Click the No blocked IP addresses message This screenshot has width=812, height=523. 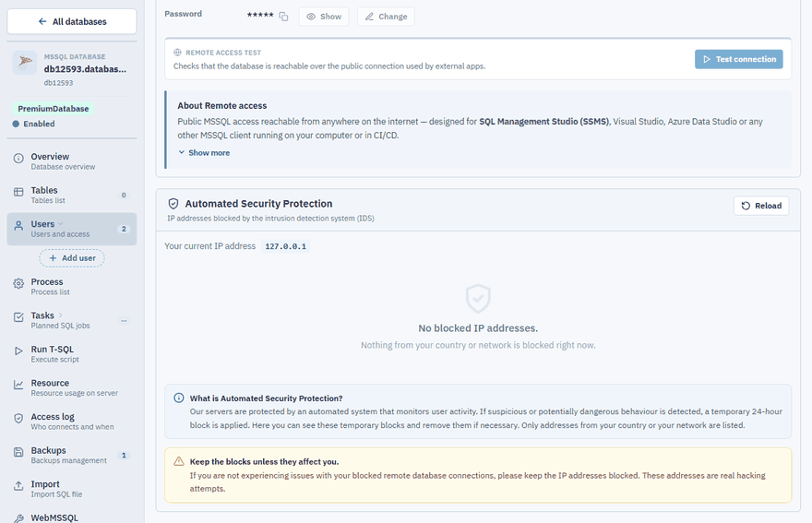[x=478, y=328]
